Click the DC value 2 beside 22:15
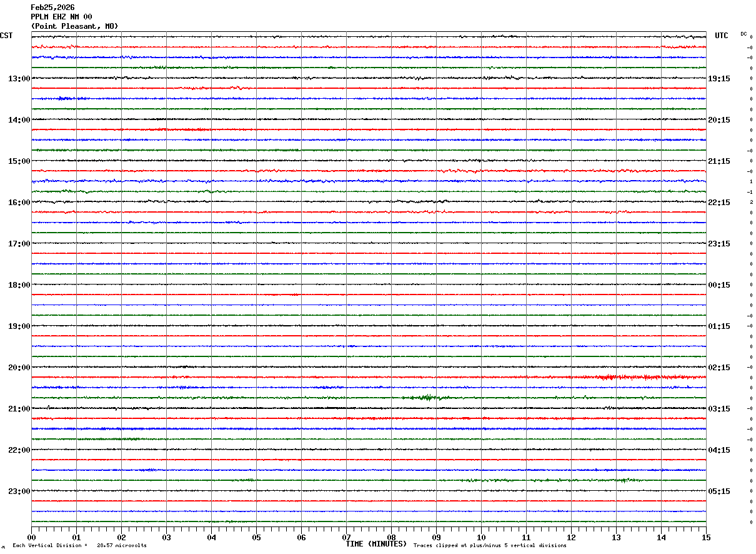Viewport: 756px width, 554px height. click(751, 202)
